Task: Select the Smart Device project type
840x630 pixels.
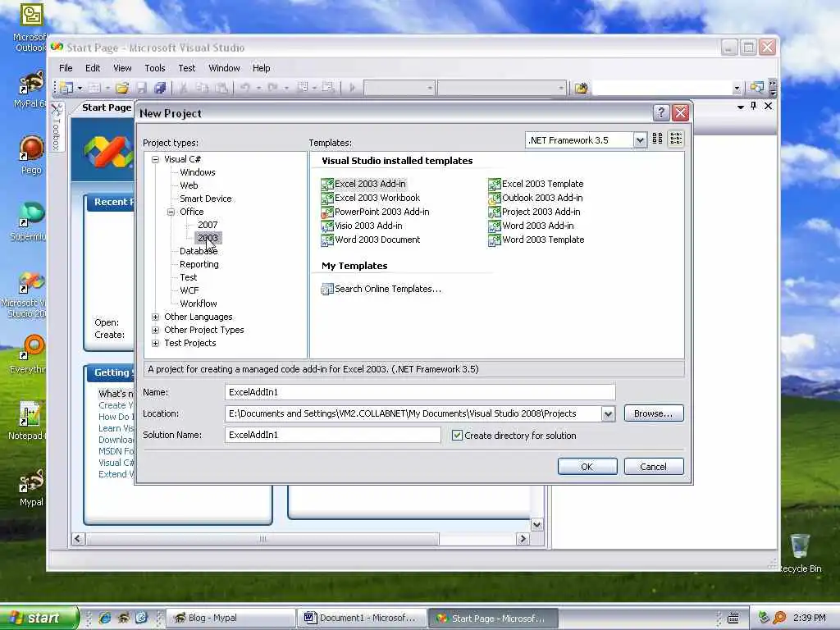Action: coord(206,199)
